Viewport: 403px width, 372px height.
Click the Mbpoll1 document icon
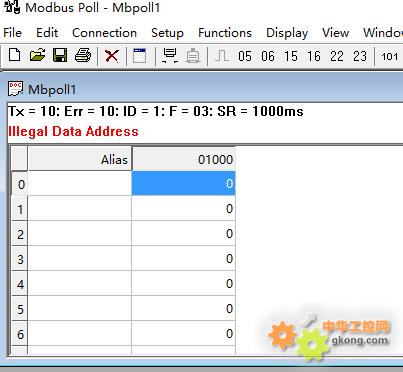pyautogui.click(x=15, y=89)
